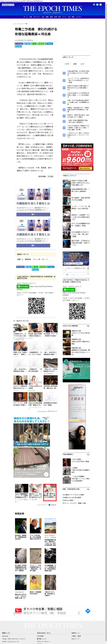Click the Hatena bookmark button under headline
Screen dimensions: 107x644
tap(18, 46)
